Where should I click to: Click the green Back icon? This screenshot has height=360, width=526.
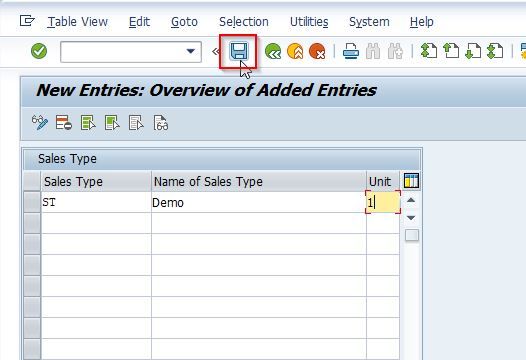273,51
